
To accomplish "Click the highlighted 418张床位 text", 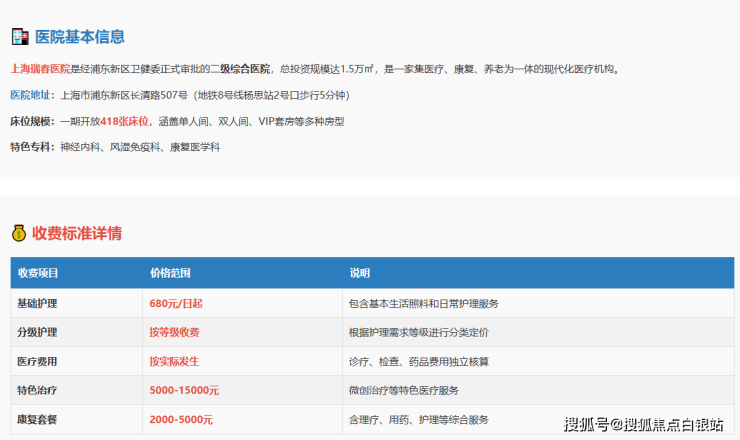I will (126, 121).
